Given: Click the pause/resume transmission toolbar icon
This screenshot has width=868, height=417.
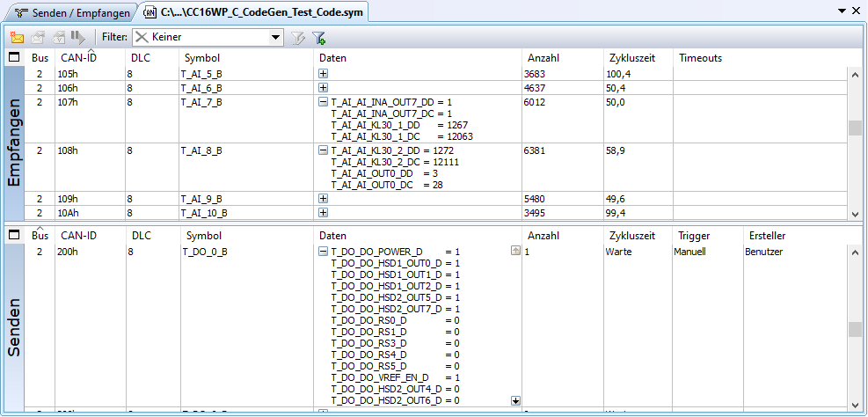Looking at the screenshot, I should tap(77, 38).
